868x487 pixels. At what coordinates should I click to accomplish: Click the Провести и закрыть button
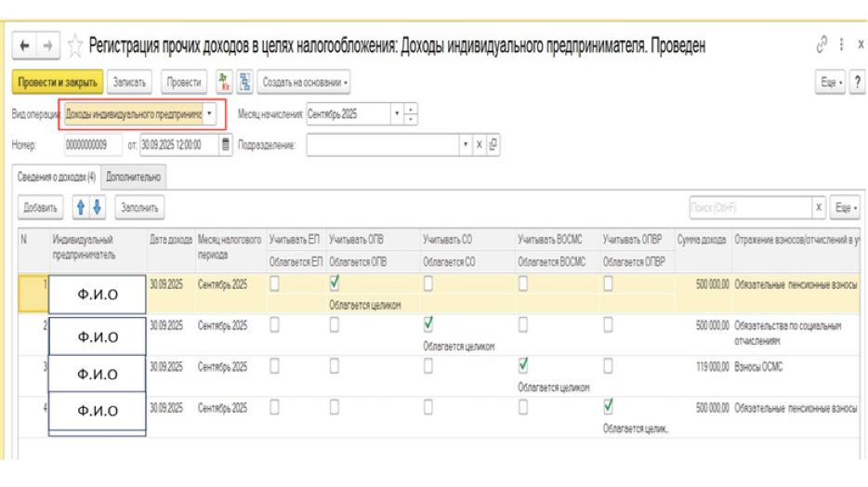click(x=57, y=83)
